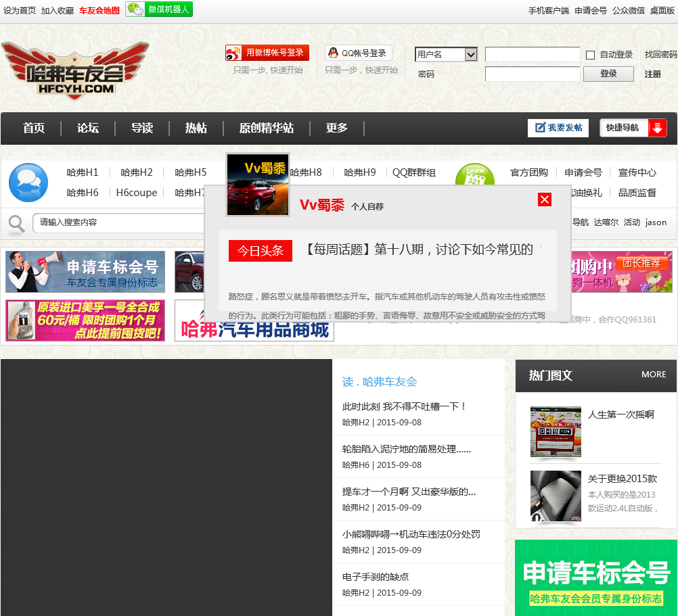Open post 提车才一个月啊 又出豪华版的
678x616 pixels.
pos(409,492)
